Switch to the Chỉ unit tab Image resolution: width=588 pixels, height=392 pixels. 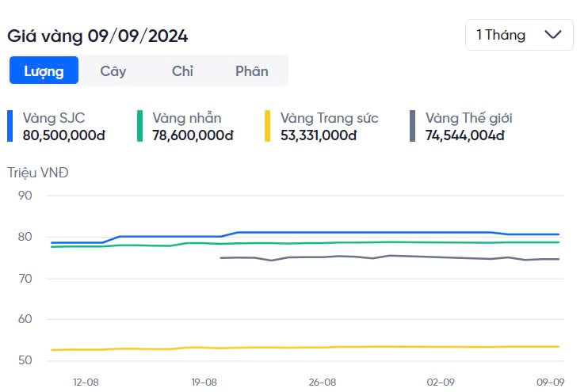click(182, 70)
